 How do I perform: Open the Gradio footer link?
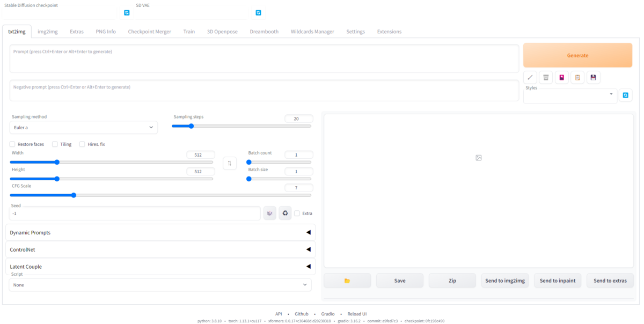point(328,314)
